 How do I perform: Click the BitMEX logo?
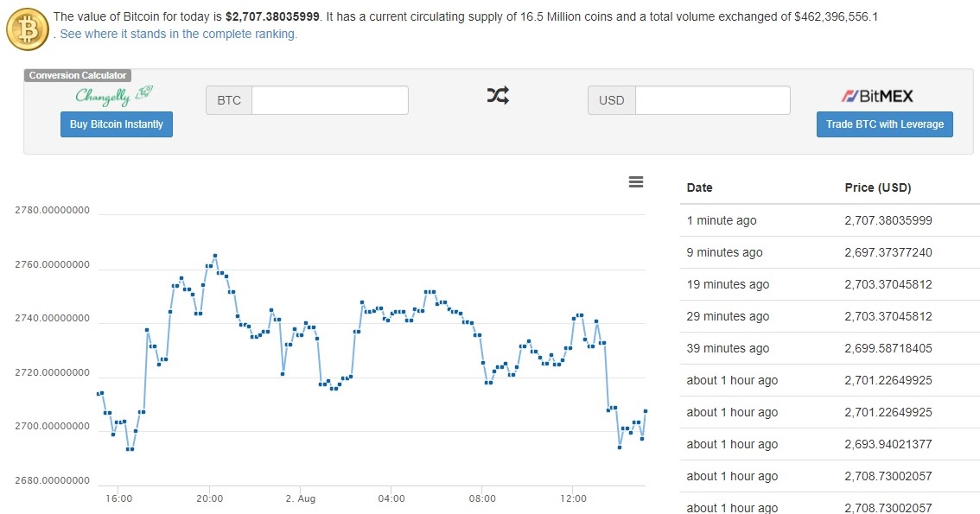point(877,96)
